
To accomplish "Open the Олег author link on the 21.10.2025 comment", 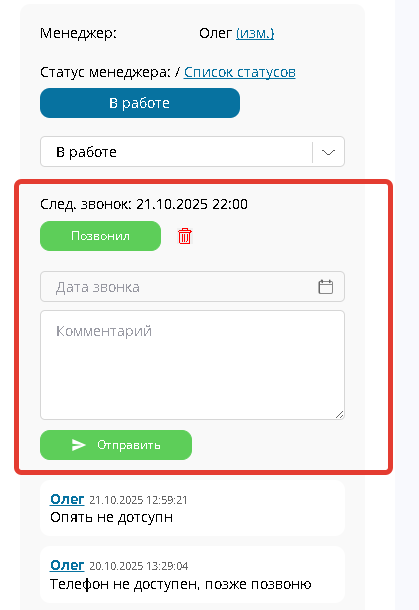I will tap(67, 499).
